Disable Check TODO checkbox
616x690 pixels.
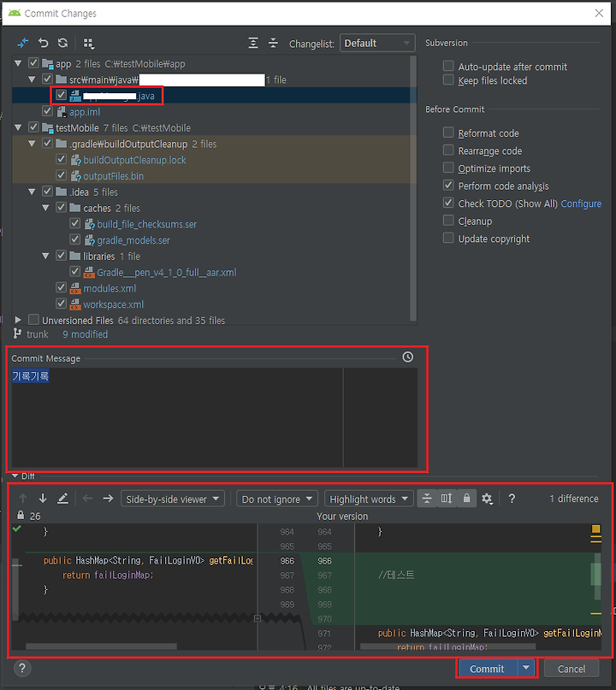pyautogui.click(x=448, y=203)
